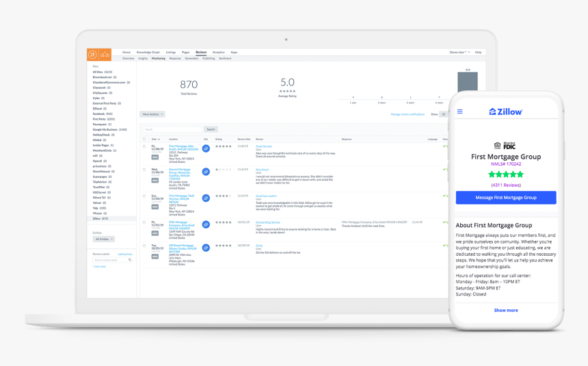Click Manage review notifications link
Screen dimensions: 588x366
pos(407,114)
